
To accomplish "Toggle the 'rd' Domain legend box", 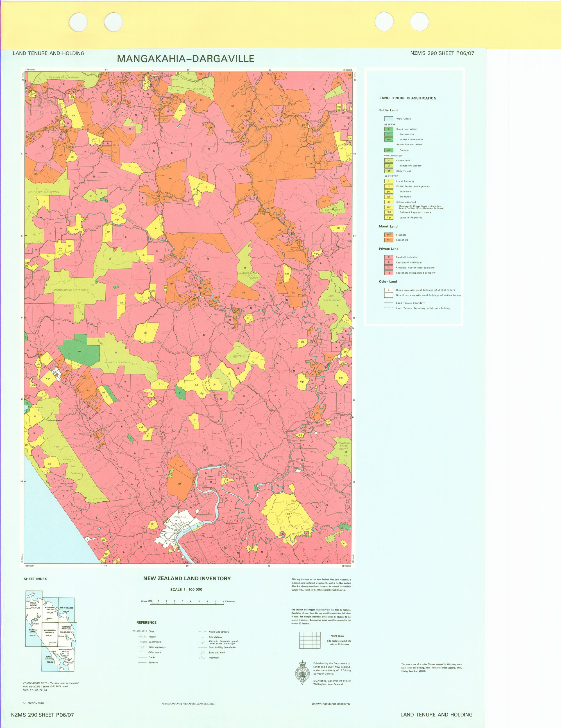I will click(x=389, y=150).
